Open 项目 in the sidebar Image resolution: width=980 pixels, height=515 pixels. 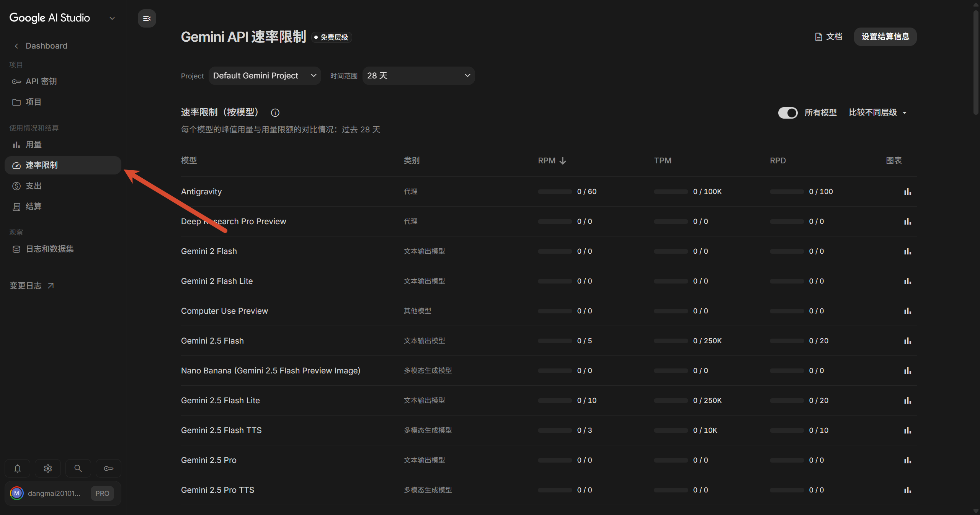(63, 102)
